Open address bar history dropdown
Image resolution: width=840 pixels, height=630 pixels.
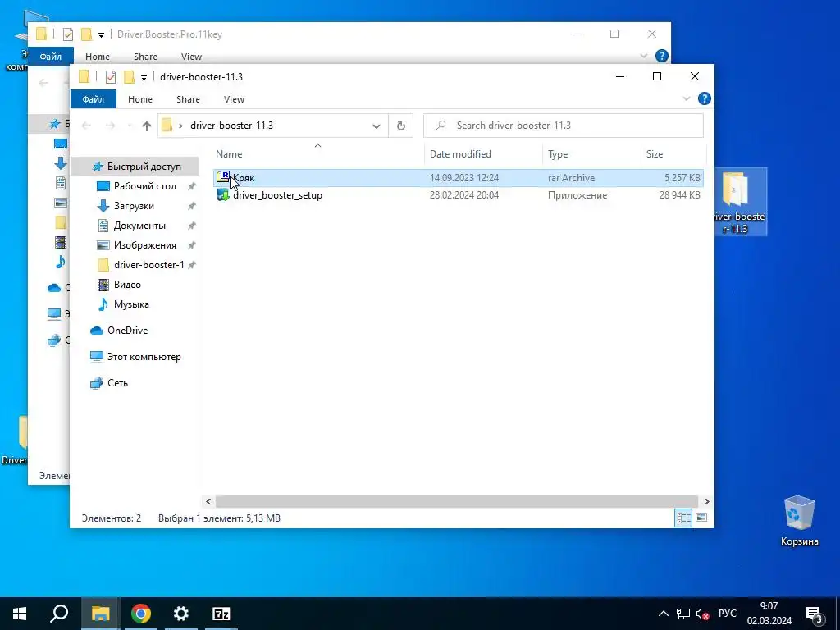click(x=376, y=126)
